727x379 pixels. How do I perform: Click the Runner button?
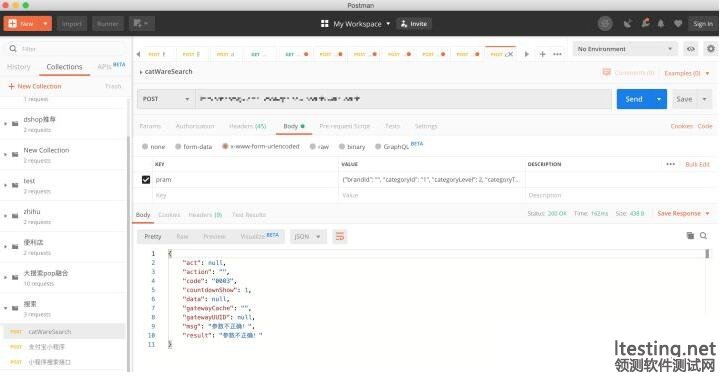coord(108,23)
